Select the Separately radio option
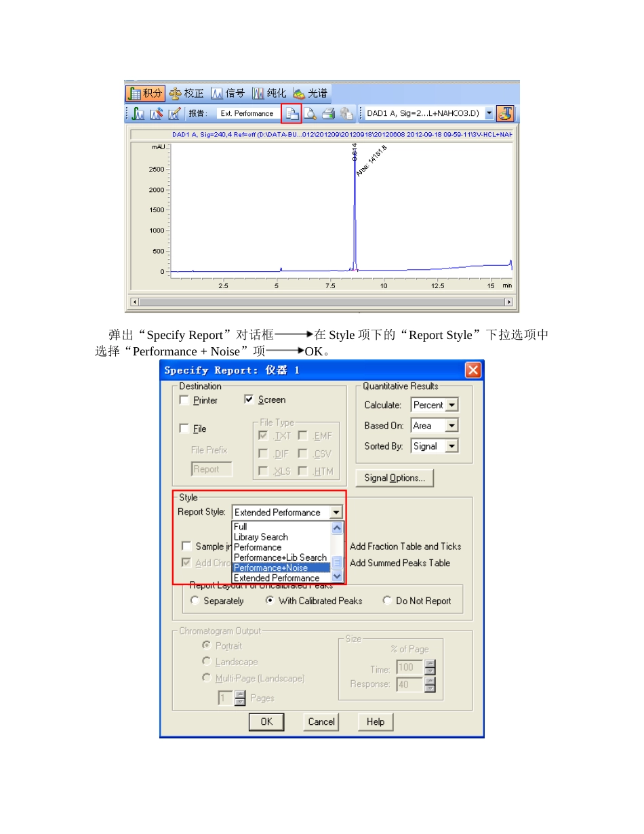The image size is (644, 834). pos(195,601)
